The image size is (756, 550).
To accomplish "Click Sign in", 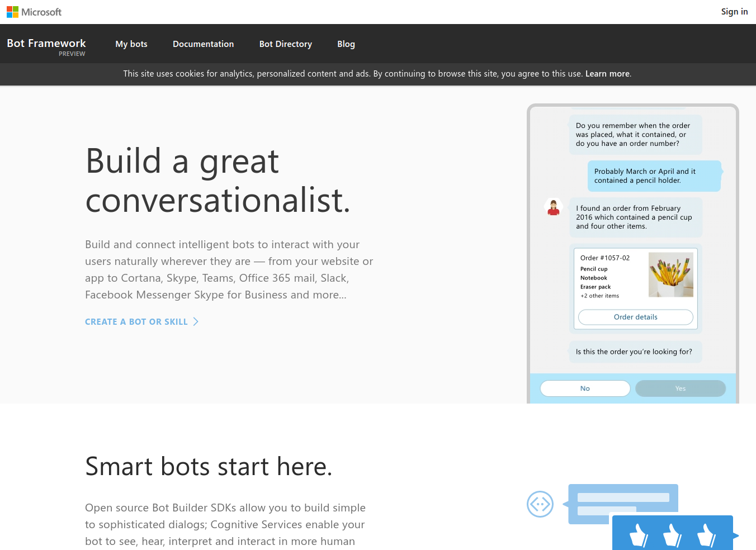I will point(734,12).
